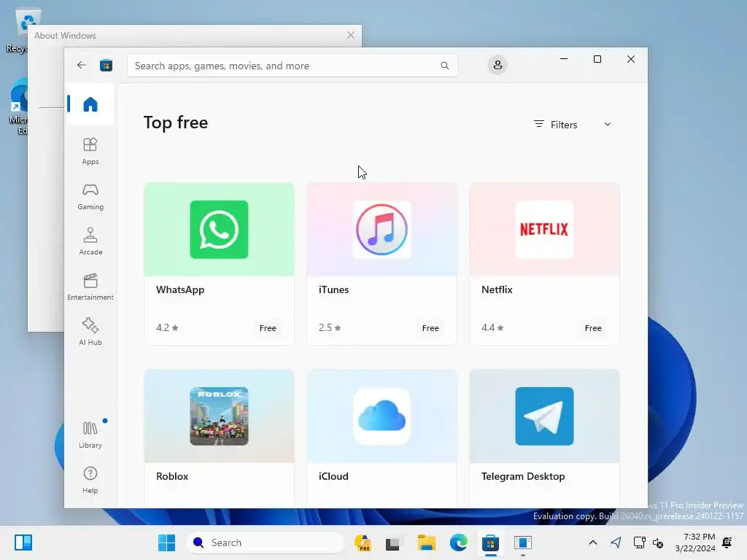Click the location arrow tray icon

click(x=616, y=542)
